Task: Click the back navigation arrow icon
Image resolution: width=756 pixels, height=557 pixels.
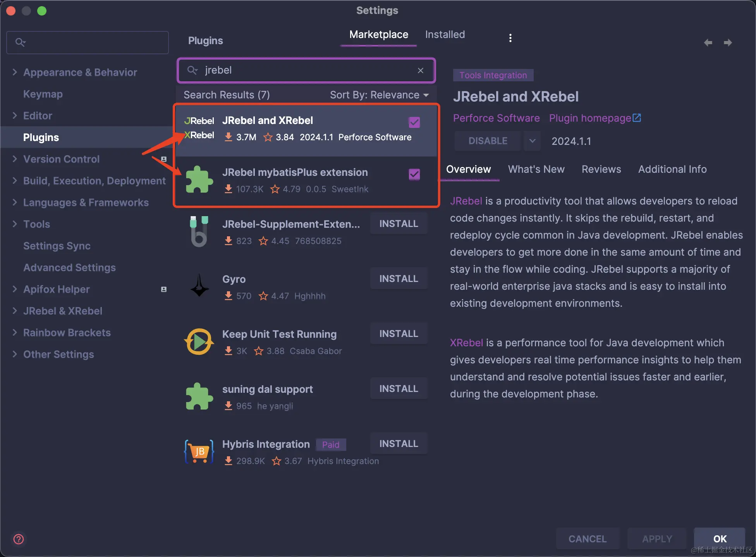Action: [708, 43]
